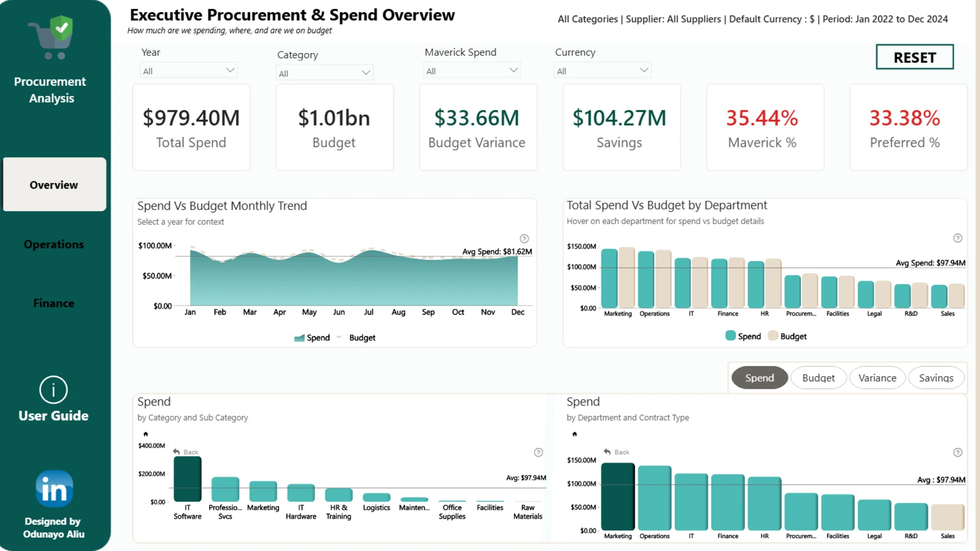Go to the Operations page
980x551 pixels.
[54, 244]
